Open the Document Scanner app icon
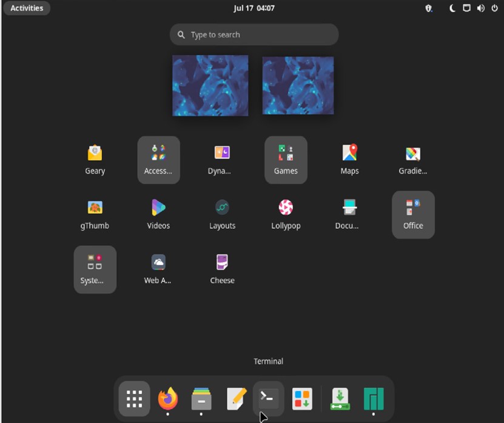Viewport: 504px width, 423px height. point(349,215)
